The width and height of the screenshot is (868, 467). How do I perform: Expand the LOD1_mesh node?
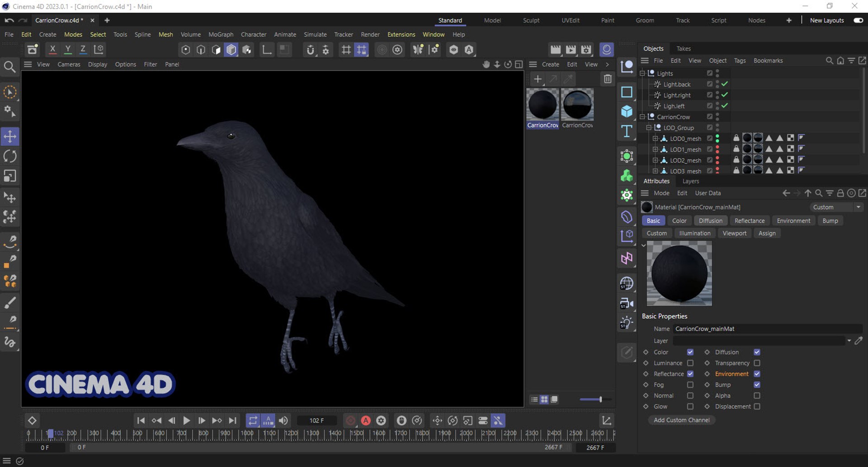(655, 149)
